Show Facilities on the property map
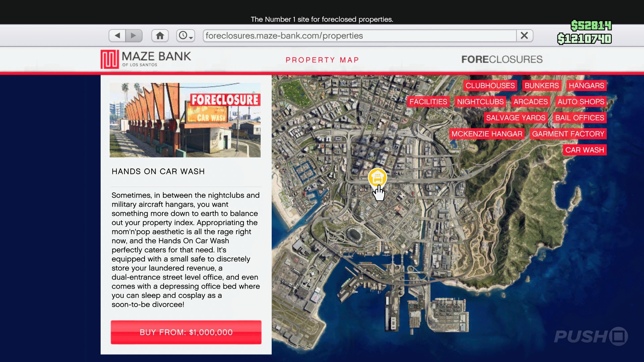This screenshot has width=644, height=362. coord(428,102)
